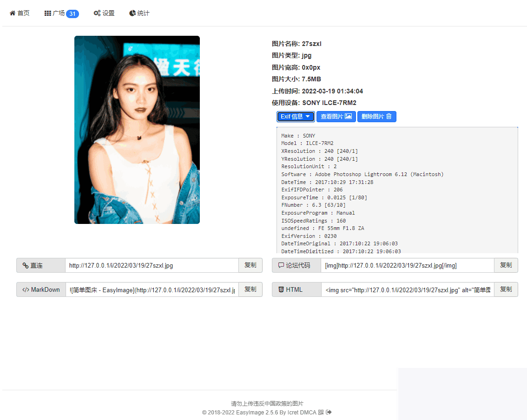Click the grid icon next to 广场

click(46, 13)
